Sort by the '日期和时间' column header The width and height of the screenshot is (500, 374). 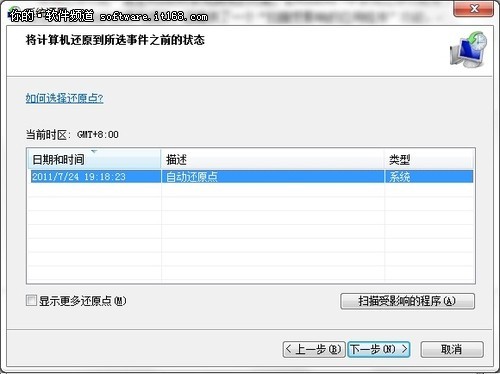pos(94,159)
